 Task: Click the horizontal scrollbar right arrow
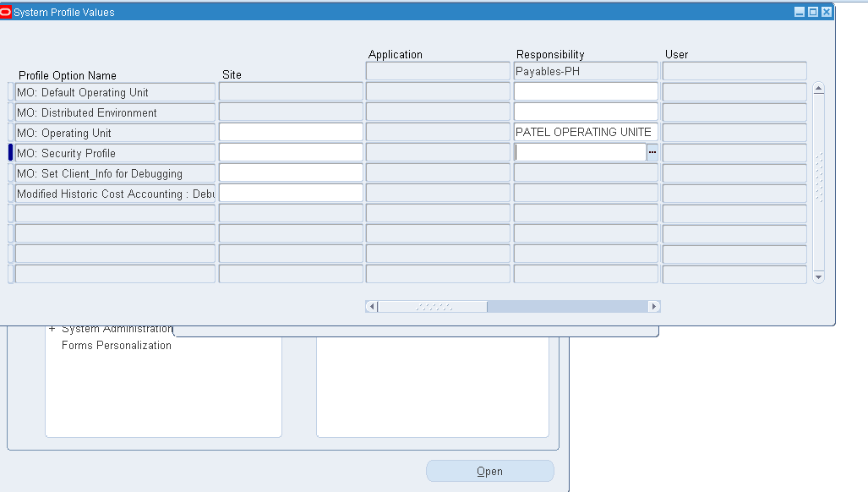pyautogui.click(x=653, y=306)
